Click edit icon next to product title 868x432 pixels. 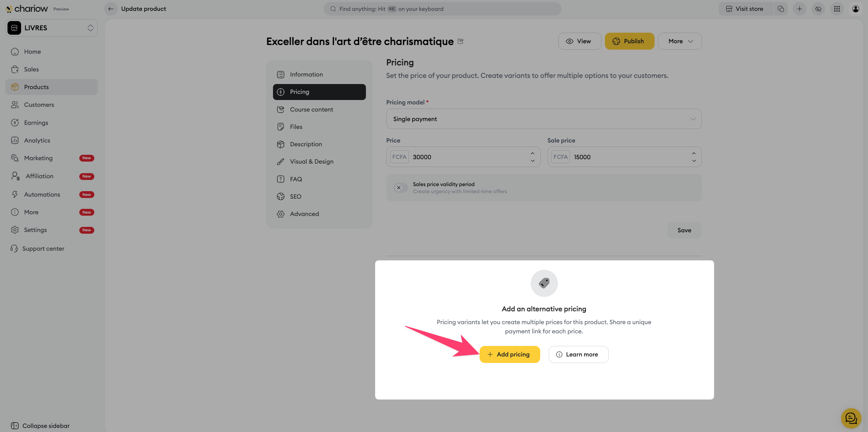tap(461, 41)
